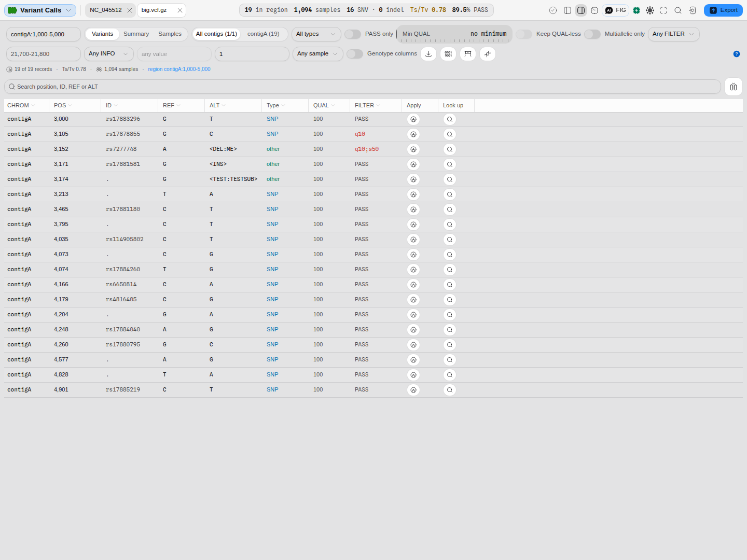Switch to the Summary tab
747x560 pixels.
[x=136, y=34]
